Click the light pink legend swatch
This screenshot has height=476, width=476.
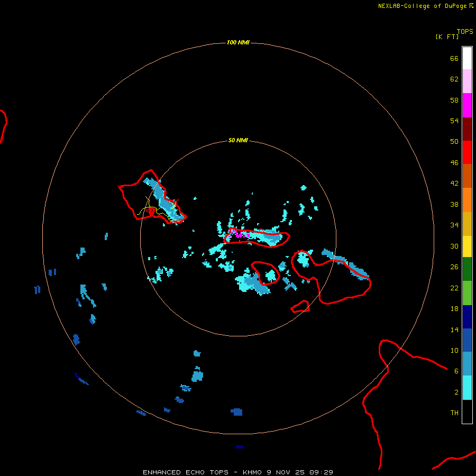[x=467, y=81]
